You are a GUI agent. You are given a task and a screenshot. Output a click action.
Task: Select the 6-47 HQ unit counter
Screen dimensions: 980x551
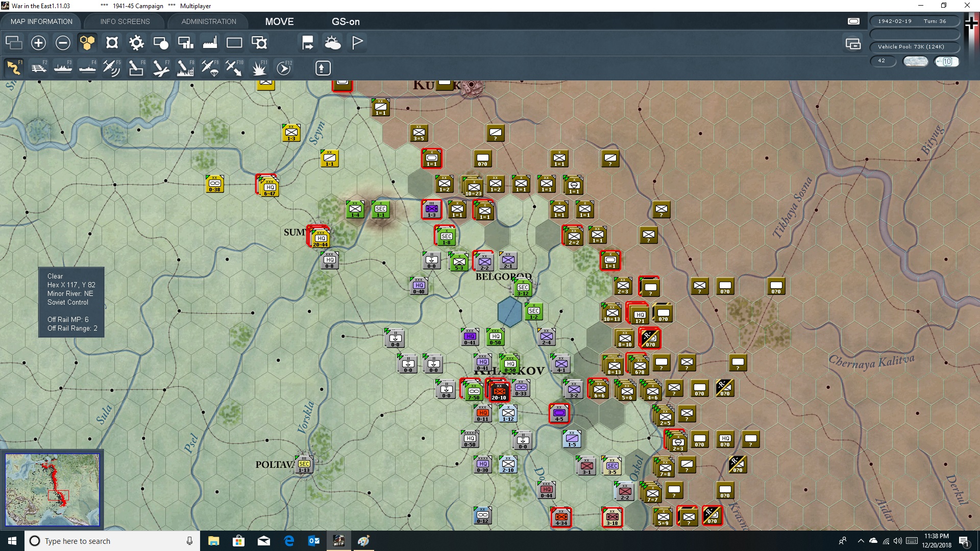point(269,187)
